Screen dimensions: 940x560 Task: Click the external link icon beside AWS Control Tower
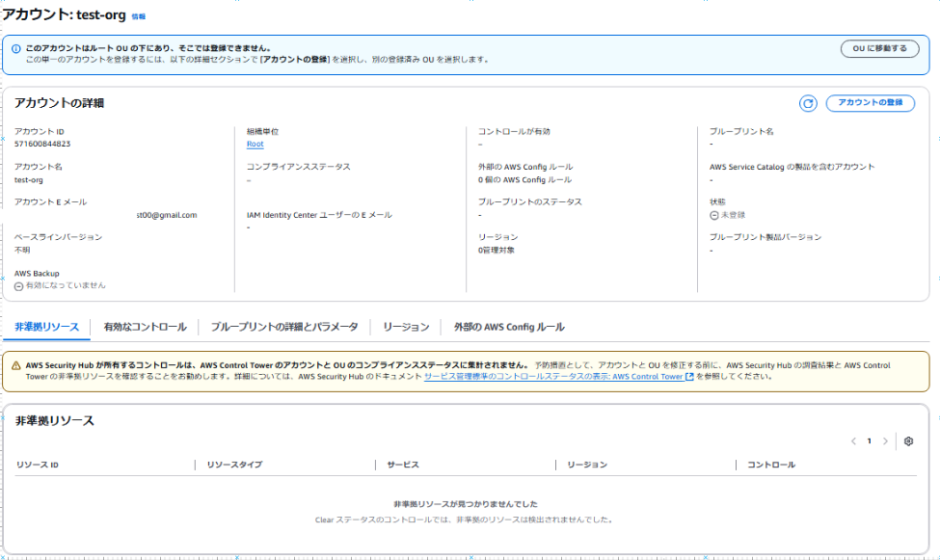point(687,375)
